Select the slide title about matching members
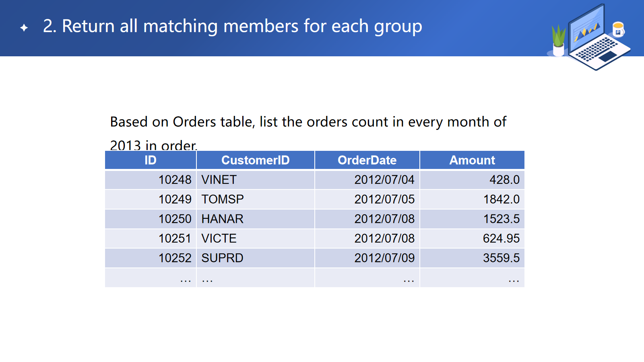This screenshot has width=644, height=362. click(x=232, y=26)
